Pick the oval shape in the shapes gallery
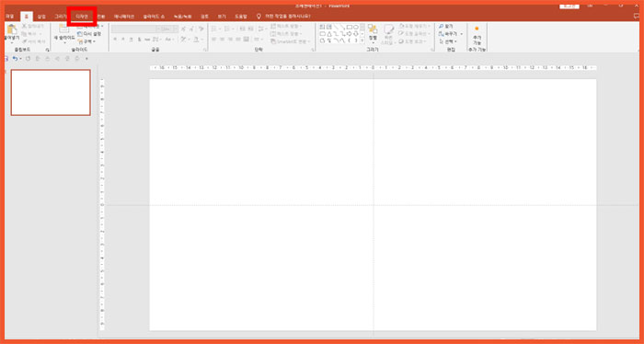The width and height of the screenshot is (644, 344). tap(356, 27)
